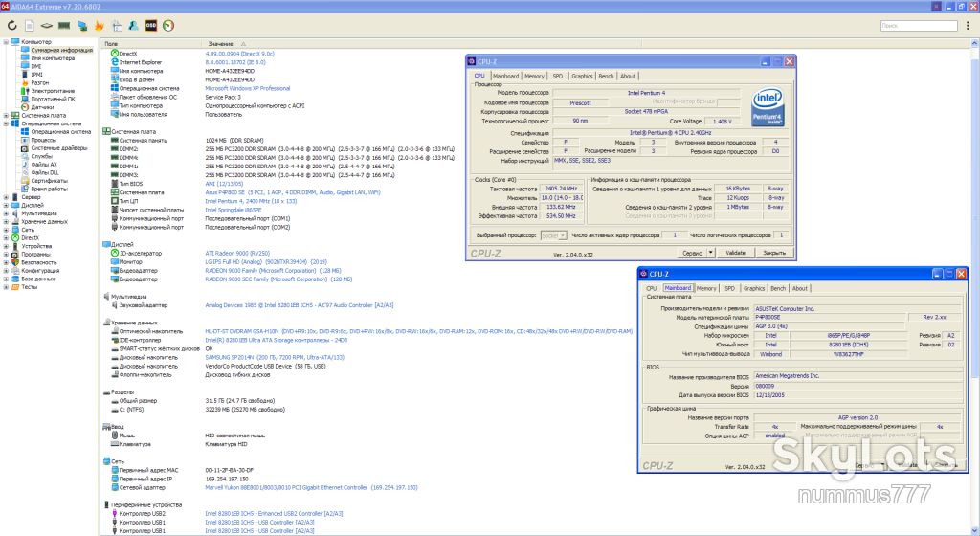Click the sensor gauge toolbar icon
The height and width of the screenshot is (536, 980).
[168, 26]
